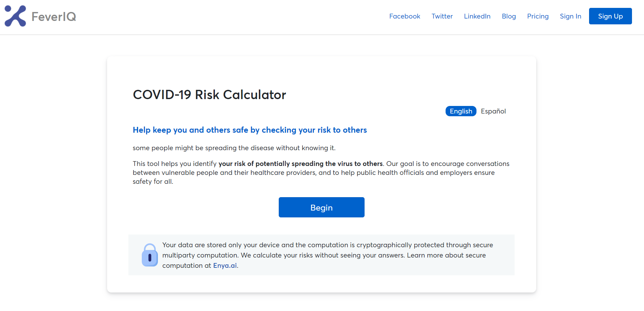Open the Blog menu item
Image resolution: width=644 pixels, height=311 pixels.
508,16
